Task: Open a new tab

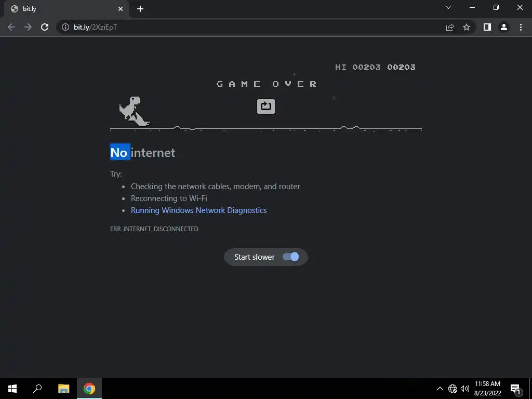Action: click(140, 9)
